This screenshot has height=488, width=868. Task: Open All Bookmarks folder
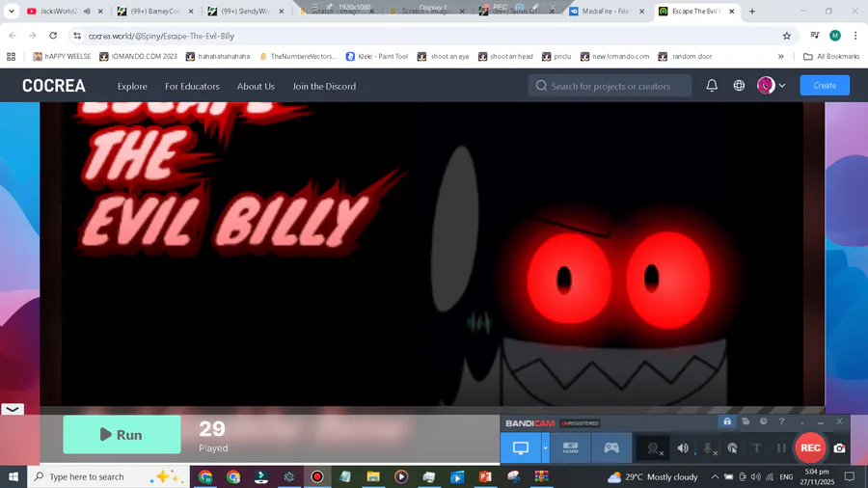pyautogui.click(x=831, y=57)
